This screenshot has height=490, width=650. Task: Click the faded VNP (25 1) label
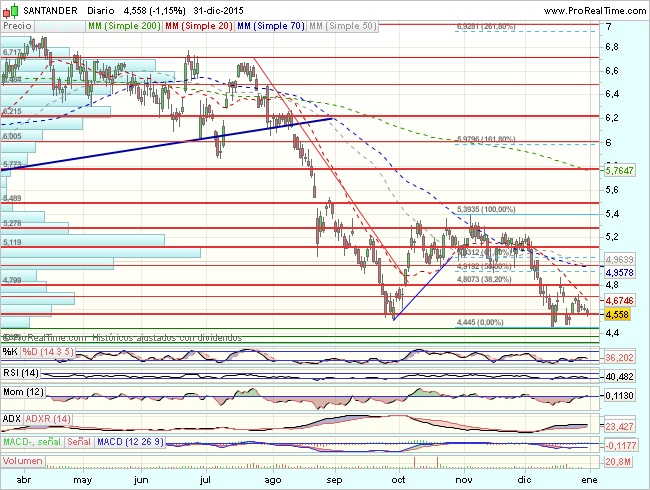(x=60, y=26)
